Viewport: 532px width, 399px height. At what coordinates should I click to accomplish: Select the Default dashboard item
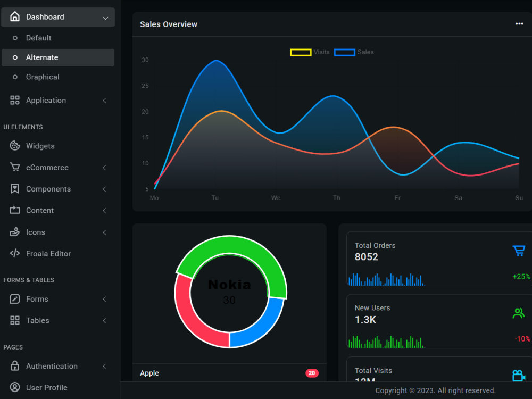(58, 38)
